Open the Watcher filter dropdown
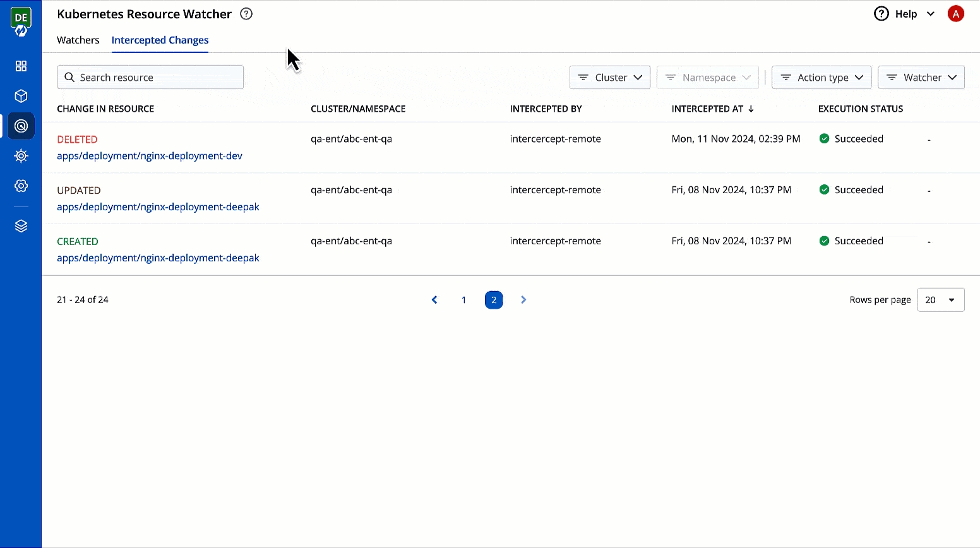The image size is (980, 548). click(921, 78)
